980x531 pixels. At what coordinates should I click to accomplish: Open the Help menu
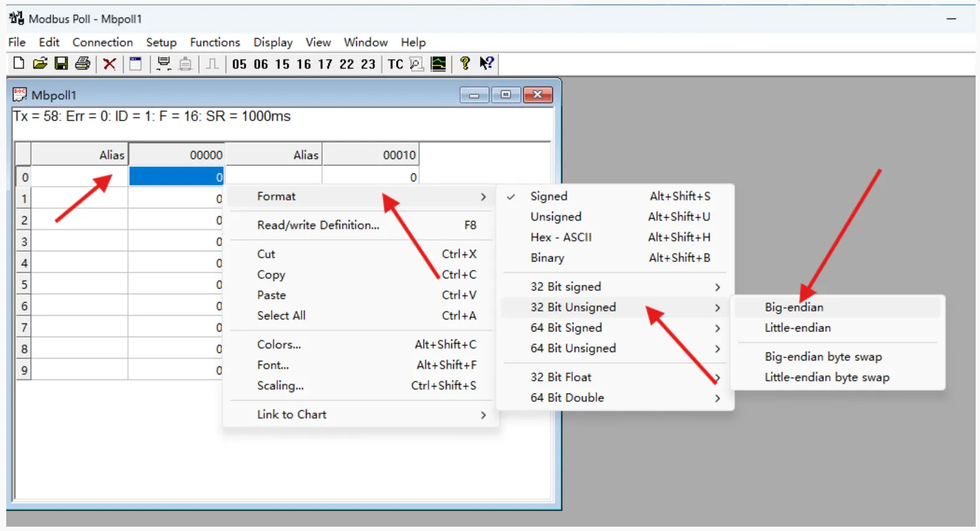[413, 42]
